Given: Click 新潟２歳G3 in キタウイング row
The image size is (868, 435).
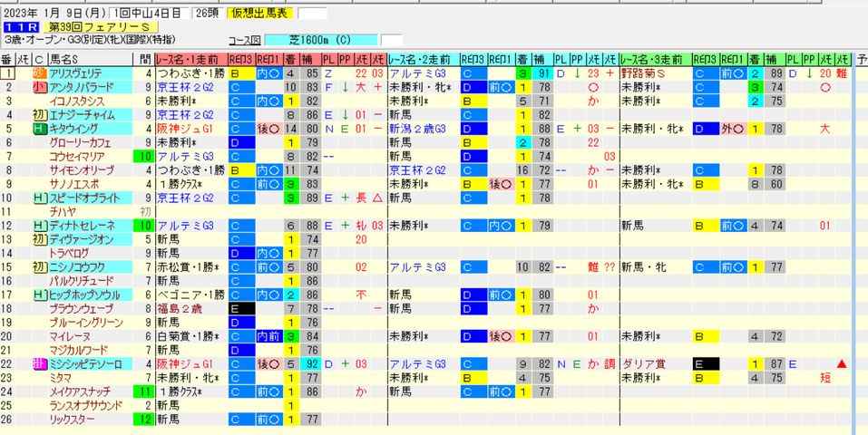Looking at the screenshot, I should (x=417, y=129).
